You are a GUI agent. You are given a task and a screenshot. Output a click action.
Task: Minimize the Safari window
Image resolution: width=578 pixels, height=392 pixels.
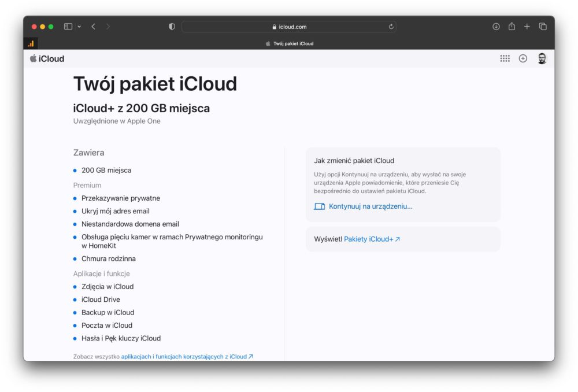click(x=43, y=27)
